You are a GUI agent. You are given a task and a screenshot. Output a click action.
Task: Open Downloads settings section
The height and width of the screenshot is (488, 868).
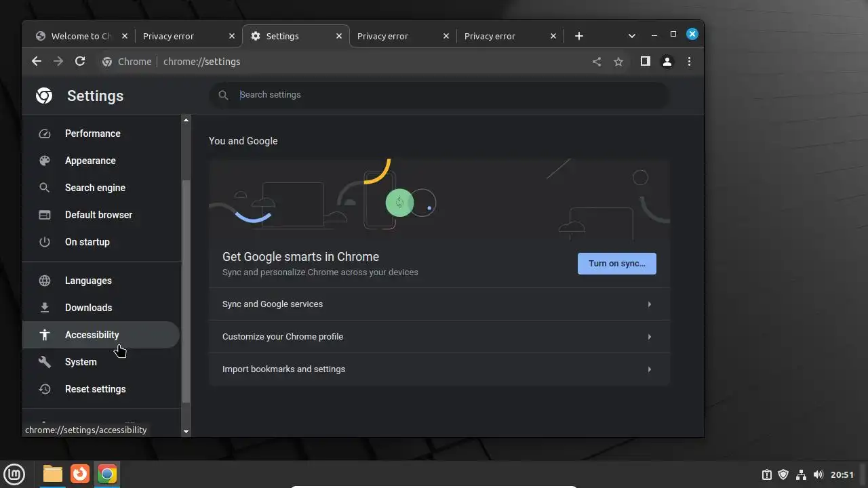coord(100,308)
